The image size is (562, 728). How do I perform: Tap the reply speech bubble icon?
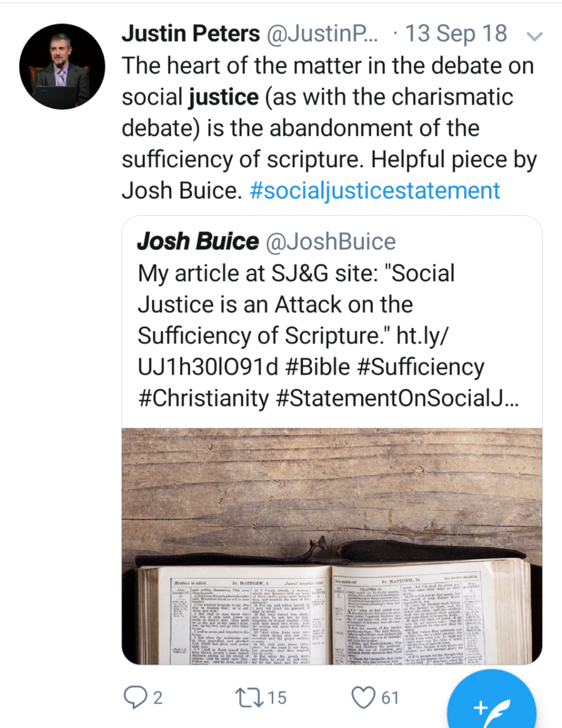135,697
